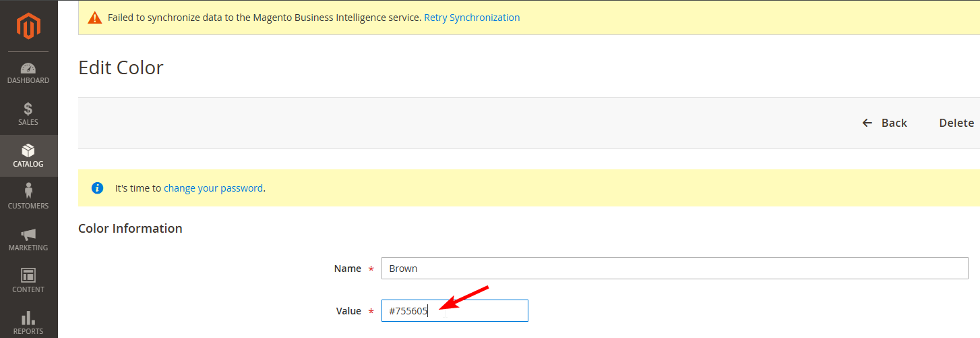Click the orange warning triangle icon
The image size is (980, 338).
(96, 18)
